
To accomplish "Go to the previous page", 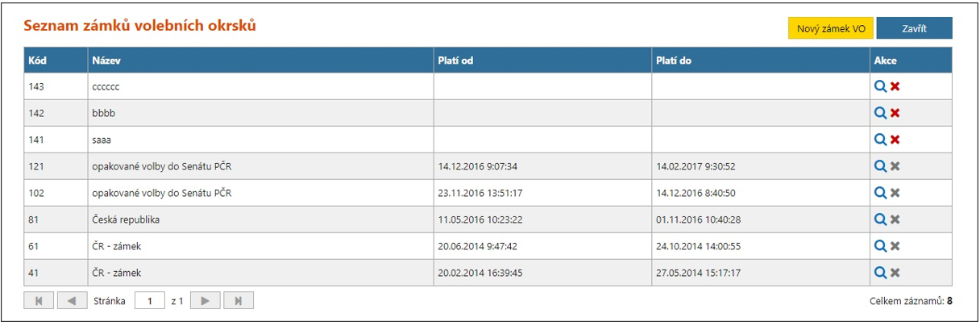I will click(x=72, y=301).
